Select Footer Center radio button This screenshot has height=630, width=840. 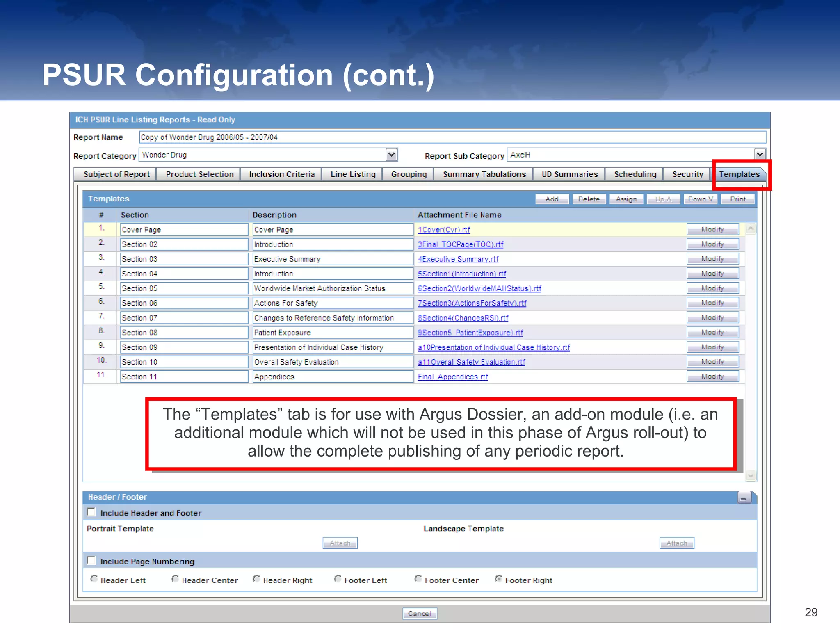(418, 579)
